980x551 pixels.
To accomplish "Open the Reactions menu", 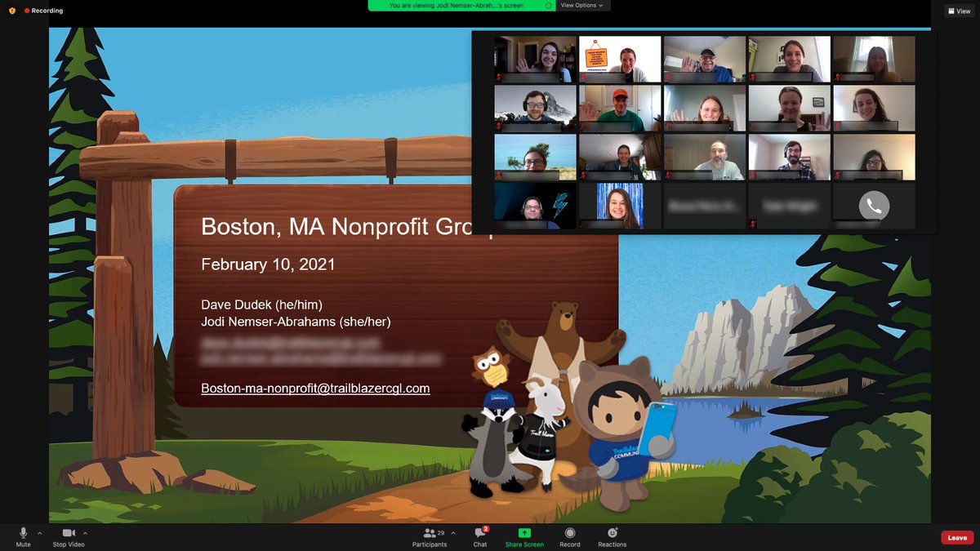I will 612,536.
